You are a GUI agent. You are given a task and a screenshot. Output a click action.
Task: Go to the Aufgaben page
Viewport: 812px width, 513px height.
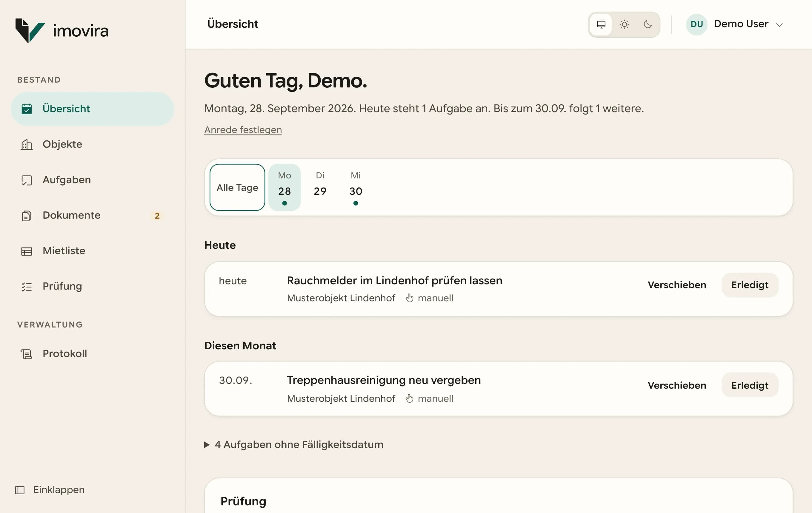point(93,180)
